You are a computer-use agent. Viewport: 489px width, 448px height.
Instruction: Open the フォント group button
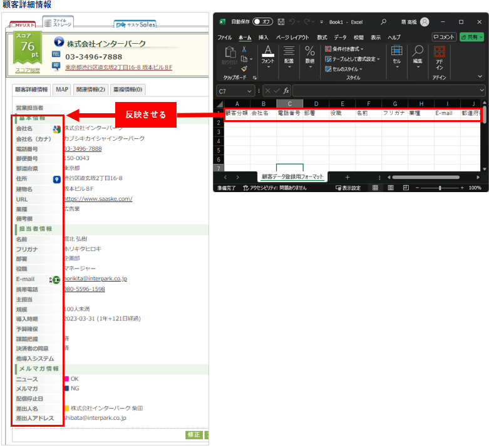point(268,58)
